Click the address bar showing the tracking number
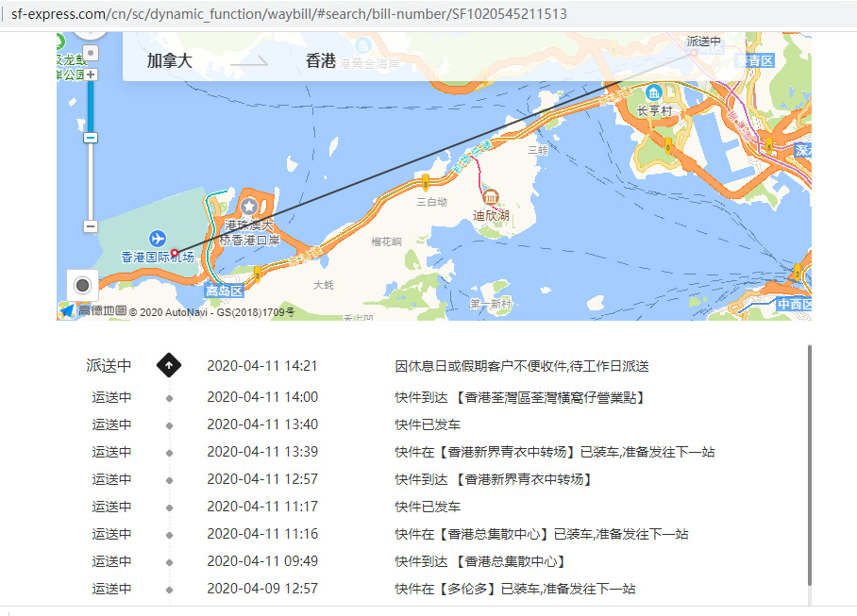Viewport: 857px width, 616px height. click(283, 13)
